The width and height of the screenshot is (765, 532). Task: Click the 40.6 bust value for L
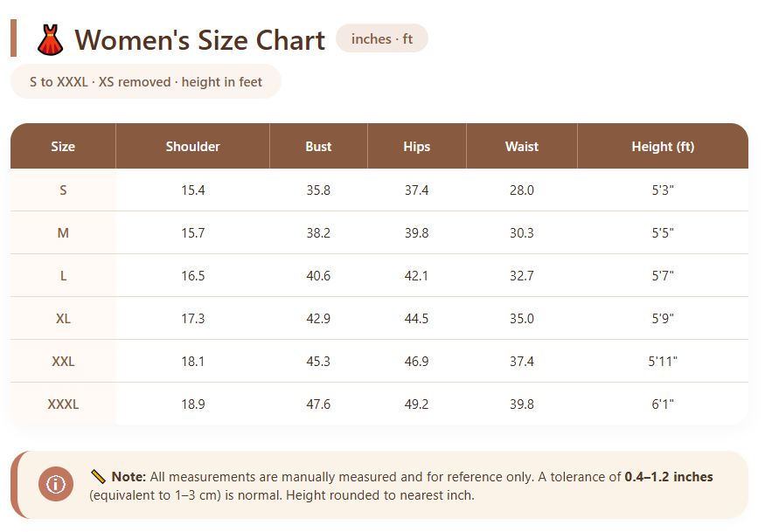click(318, 275)
